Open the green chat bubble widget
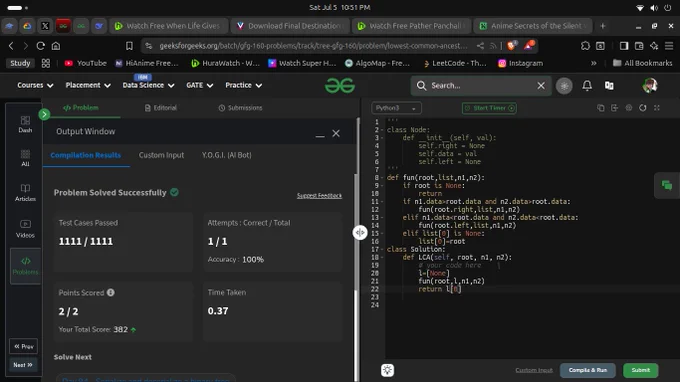 tap(667, 186)
